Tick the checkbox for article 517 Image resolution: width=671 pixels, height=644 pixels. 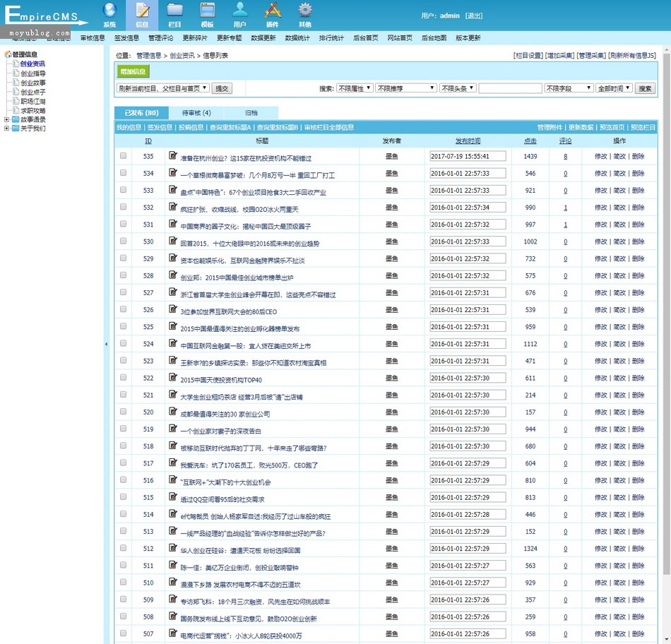point(123,463)
